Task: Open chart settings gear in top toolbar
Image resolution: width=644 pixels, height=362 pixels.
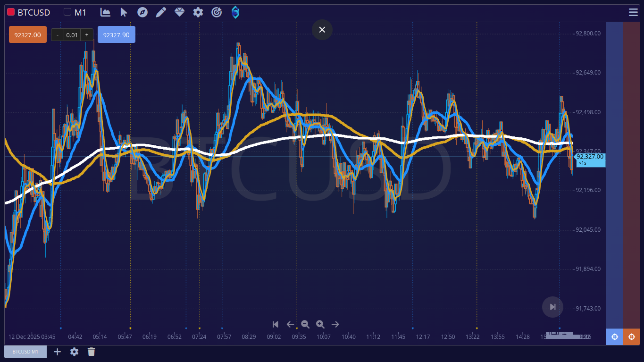Action: (x=198, y=12)
